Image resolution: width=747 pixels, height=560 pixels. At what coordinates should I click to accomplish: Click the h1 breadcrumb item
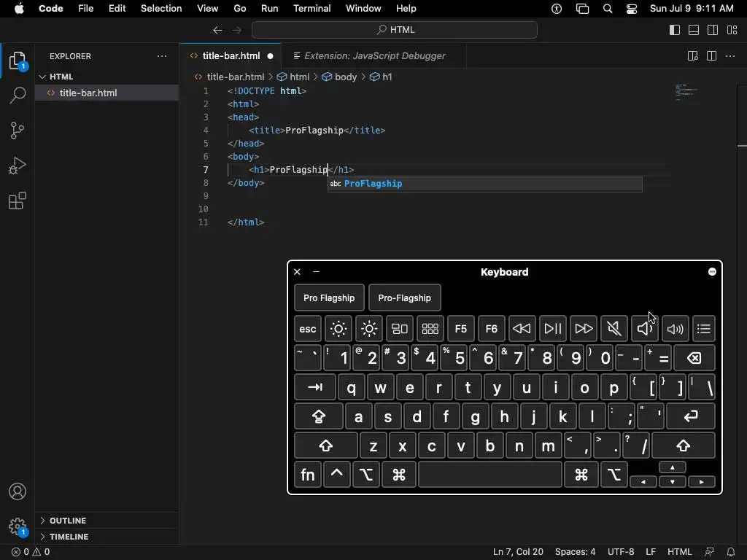[381, 77]
